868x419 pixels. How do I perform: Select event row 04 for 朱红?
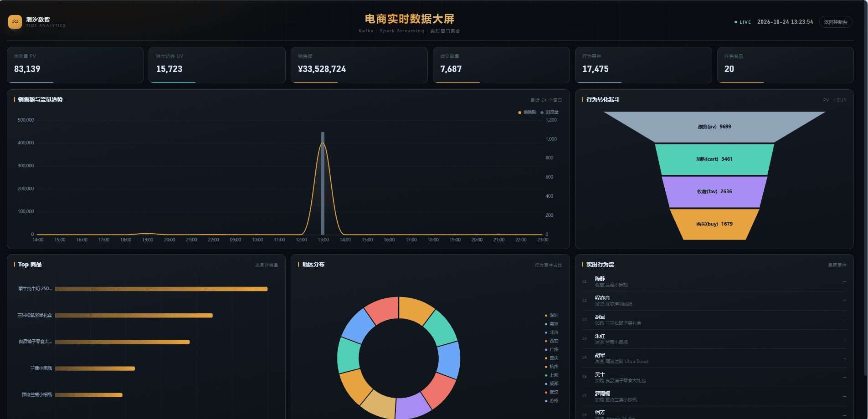point(714,339)
